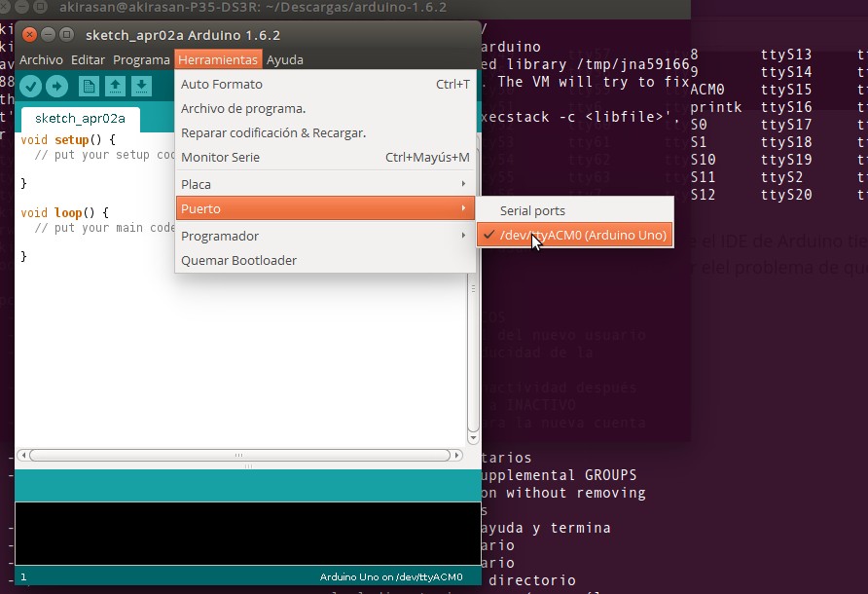This screenshot has height=594, width=868.
Task: Click the 'Serial ports' header text
Action: (x=532, y=211)
